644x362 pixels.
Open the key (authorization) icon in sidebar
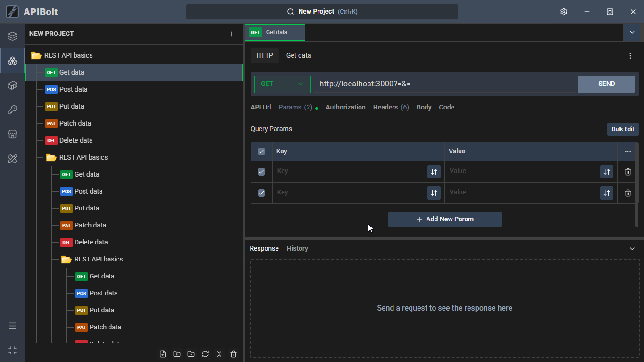[x=13, y=110]
